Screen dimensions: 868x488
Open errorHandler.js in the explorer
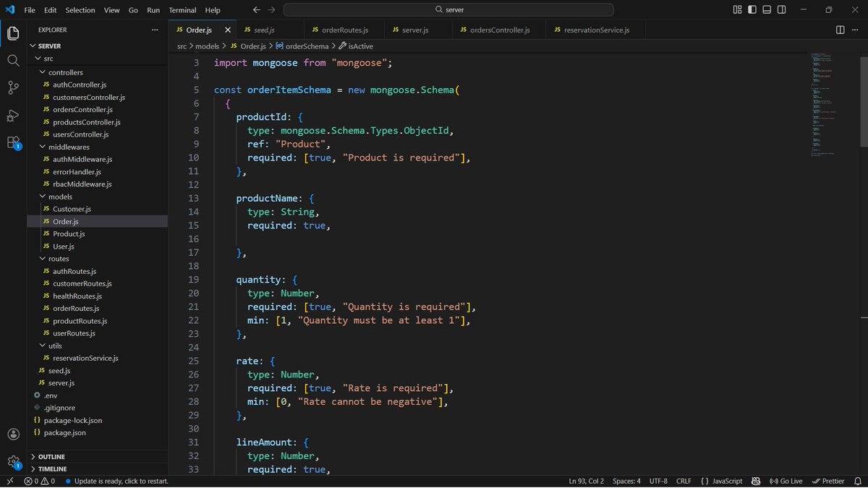point(97,171)
